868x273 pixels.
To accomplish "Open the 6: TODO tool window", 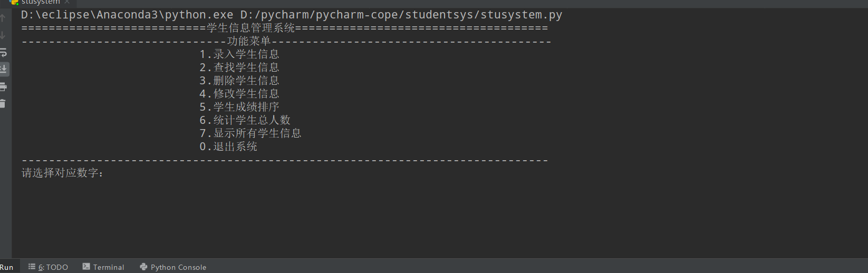I will click(49, 267).
